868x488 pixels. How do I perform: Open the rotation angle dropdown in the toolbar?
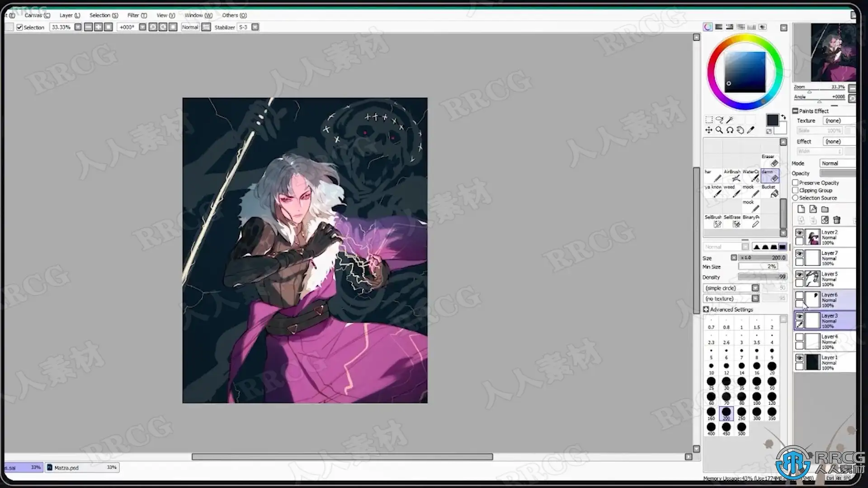click(x=142, y=27)
